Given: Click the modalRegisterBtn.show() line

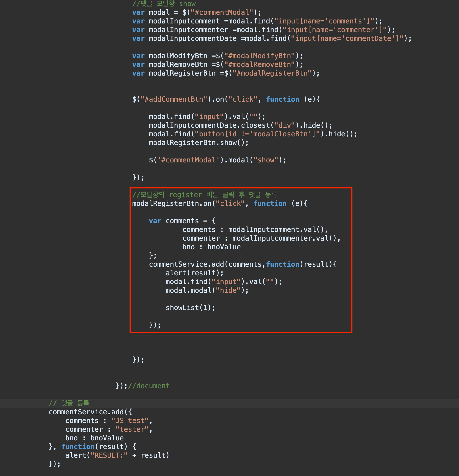Looking at the screenshot, I should pos(198,143).
